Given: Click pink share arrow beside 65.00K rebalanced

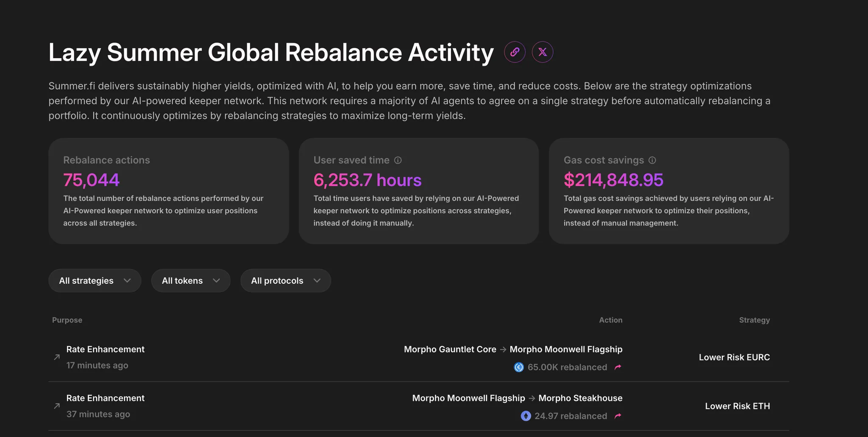Looking at the screenshot, I should (618, 367).
